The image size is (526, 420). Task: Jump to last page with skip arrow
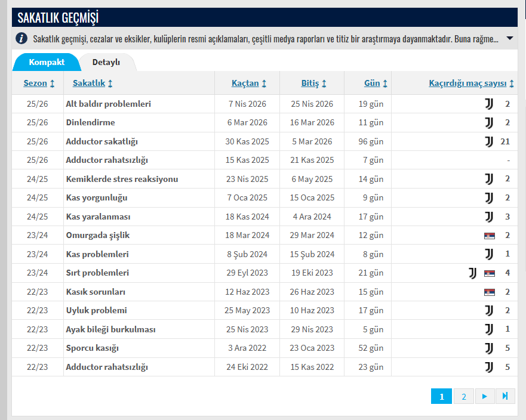(x=505, y=396)
